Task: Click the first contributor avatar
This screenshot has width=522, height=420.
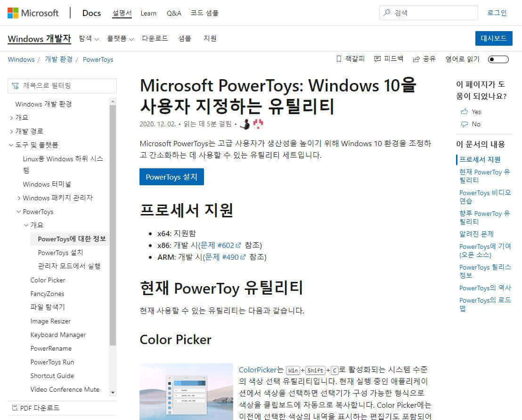Action: click(245, 124)
